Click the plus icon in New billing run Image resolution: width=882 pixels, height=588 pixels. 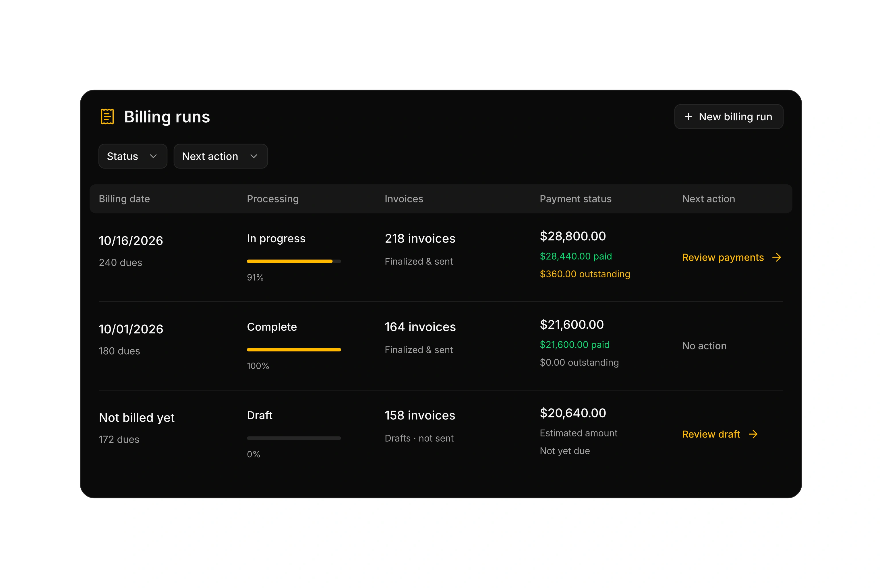point(688,117)
